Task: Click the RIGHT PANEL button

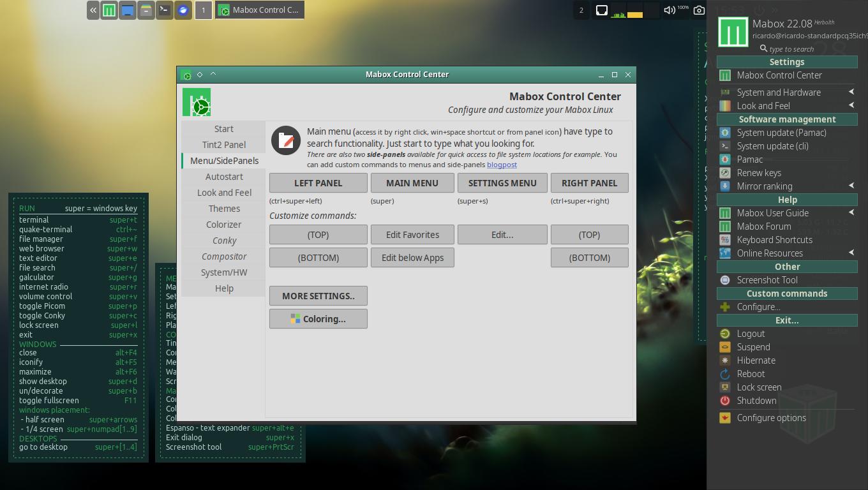Action: [589, 183]
